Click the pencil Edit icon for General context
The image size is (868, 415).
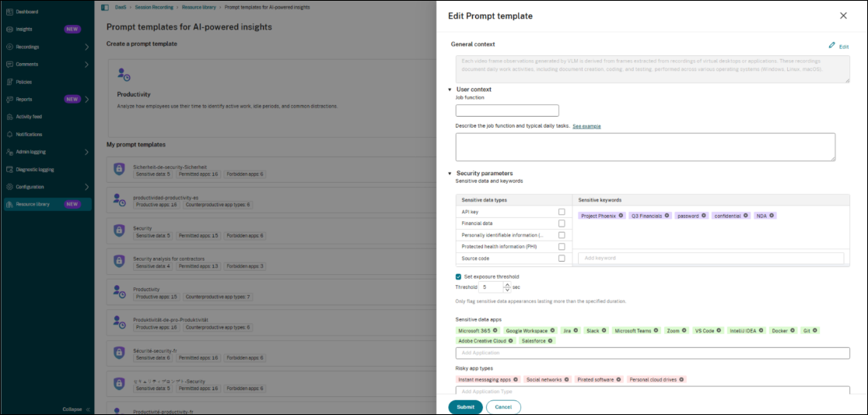[832, 46]
